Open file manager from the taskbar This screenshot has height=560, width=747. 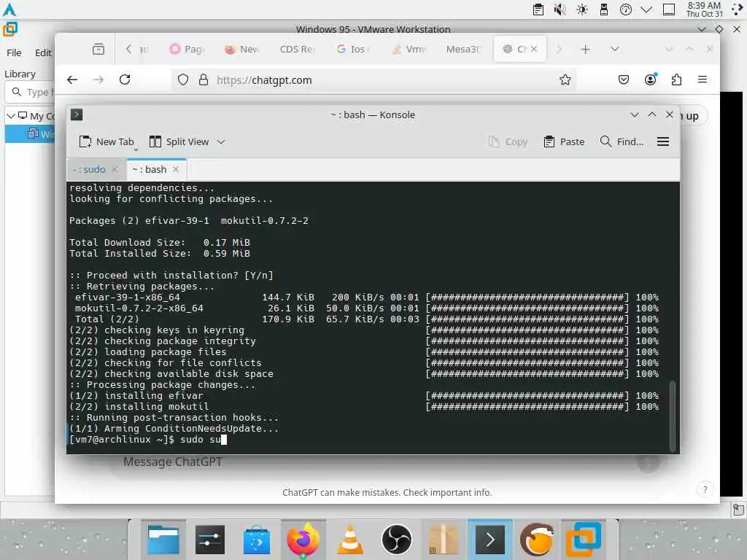point(163,540)
